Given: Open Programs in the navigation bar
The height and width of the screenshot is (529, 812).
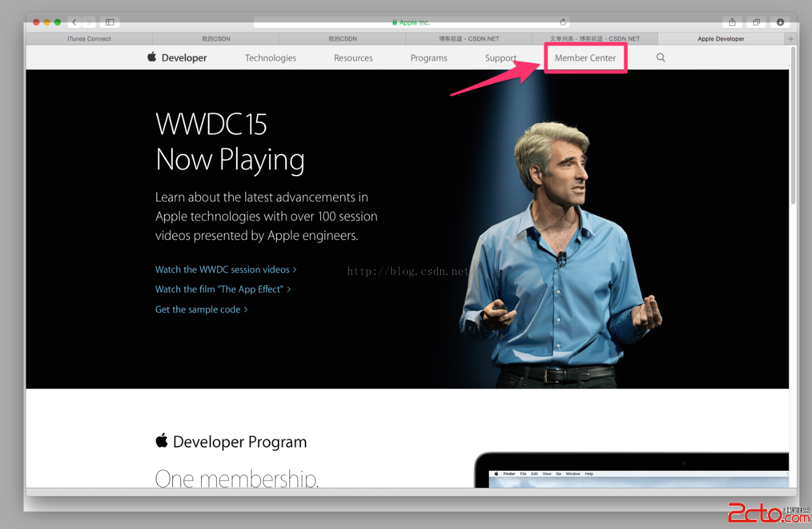Looking at the screenshot, I should tap(429, 58).
